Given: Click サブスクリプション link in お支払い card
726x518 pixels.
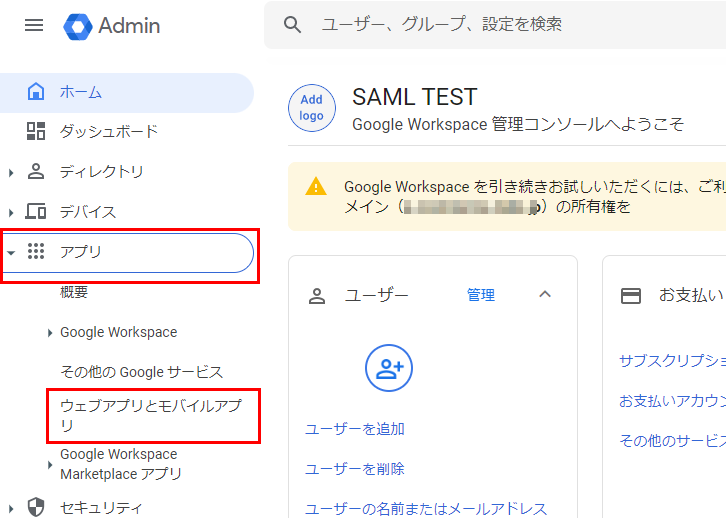Looking at the screenshot, I should click(x=672, y=361).
